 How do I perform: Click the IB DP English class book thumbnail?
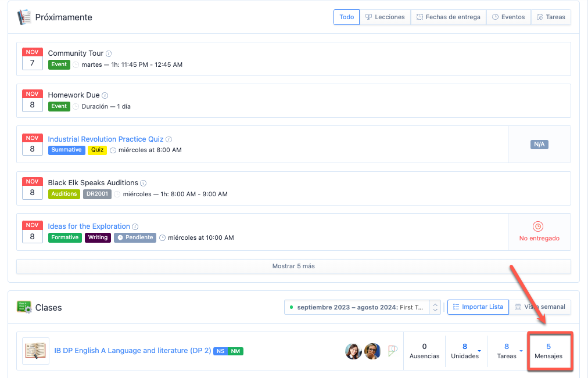[x=35, y=351]
